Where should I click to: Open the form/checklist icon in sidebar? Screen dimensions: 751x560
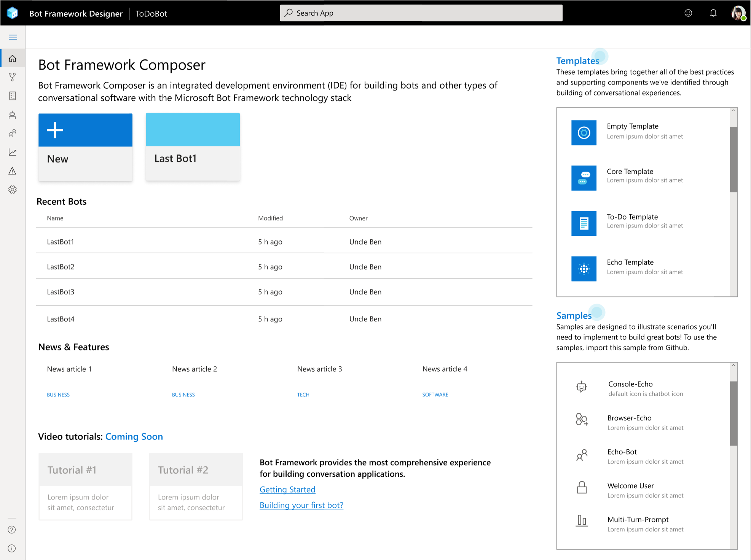tap(13, 96)
